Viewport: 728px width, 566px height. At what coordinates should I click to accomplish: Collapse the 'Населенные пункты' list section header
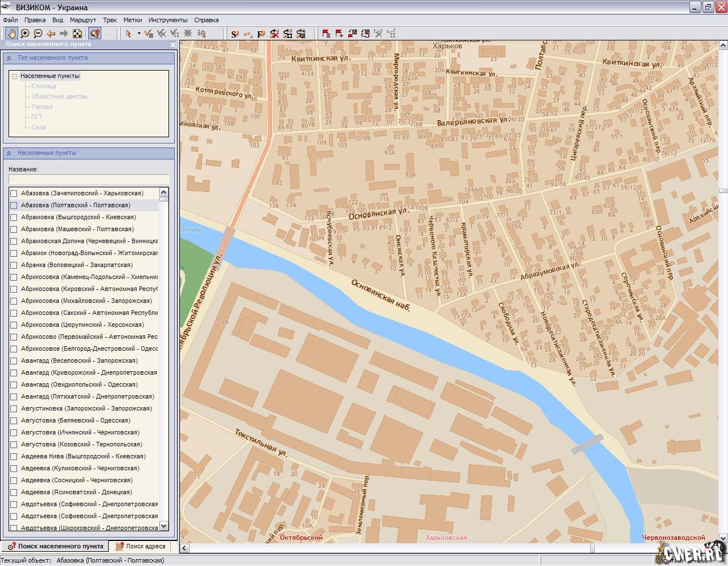(9, 153)
